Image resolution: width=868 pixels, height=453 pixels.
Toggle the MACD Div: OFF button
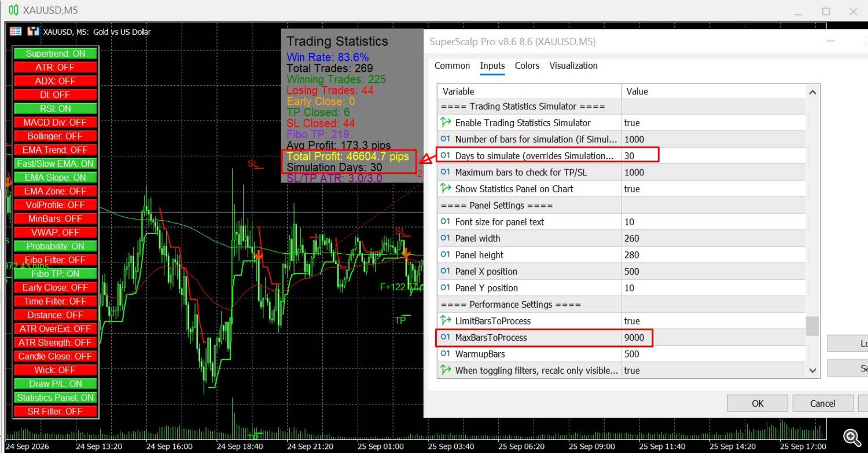coord(56,122)
